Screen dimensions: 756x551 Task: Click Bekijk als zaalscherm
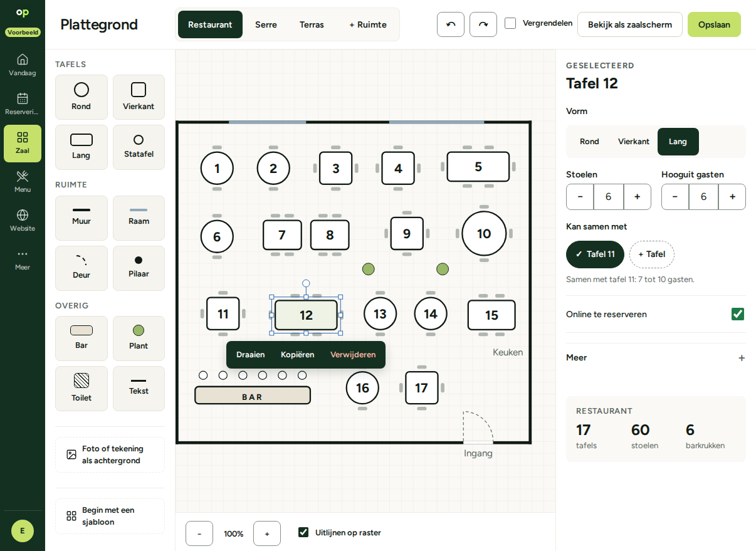630,24
